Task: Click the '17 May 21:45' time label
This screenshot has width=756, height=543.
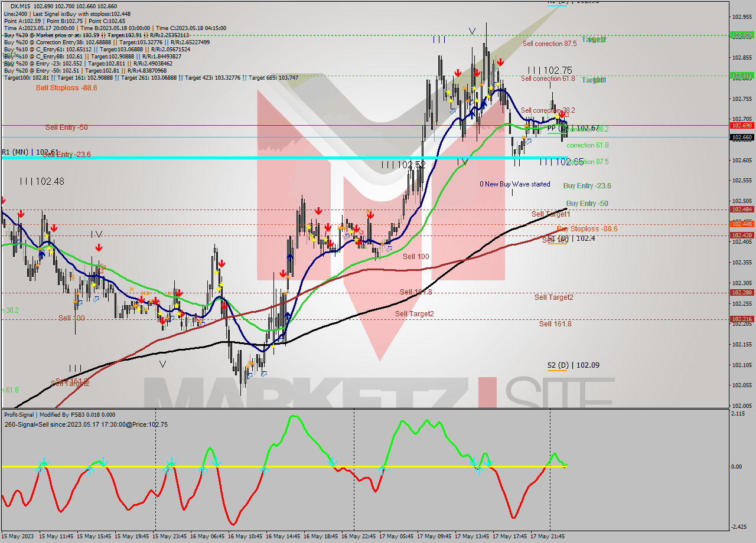Action: [548, 537]
